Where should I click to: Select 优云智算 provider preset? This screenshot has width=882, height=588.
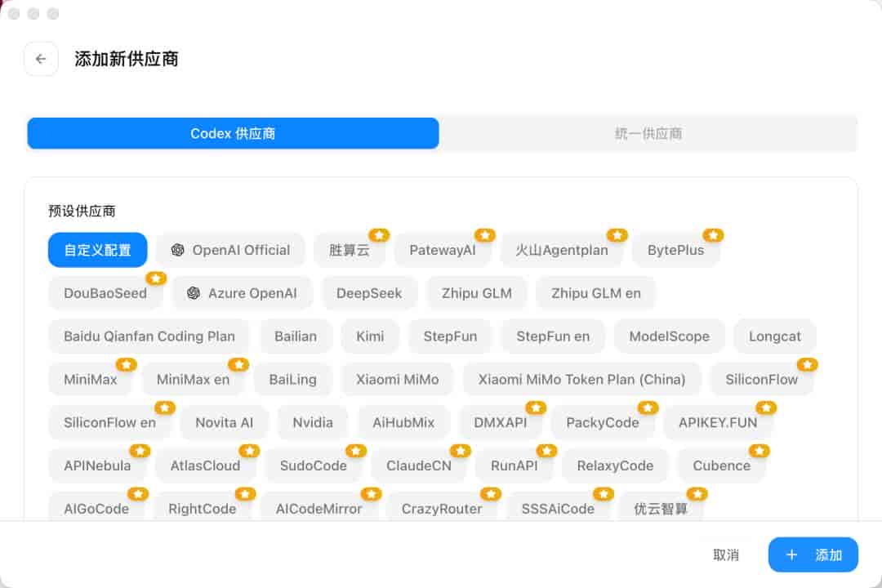(x=661, y=508)
